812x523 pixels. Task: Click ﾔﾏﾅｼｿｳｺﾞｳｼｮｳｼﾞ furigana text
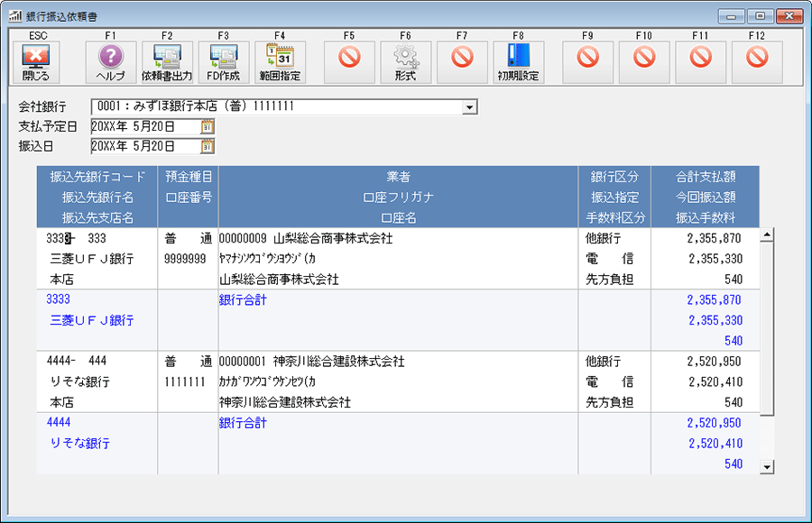(x=267, y=259)
